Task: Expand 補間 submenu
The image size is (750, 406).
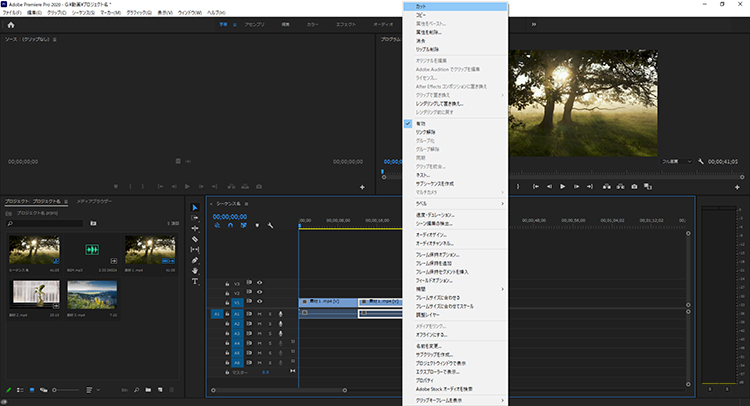Action: [x=455, y=289]
